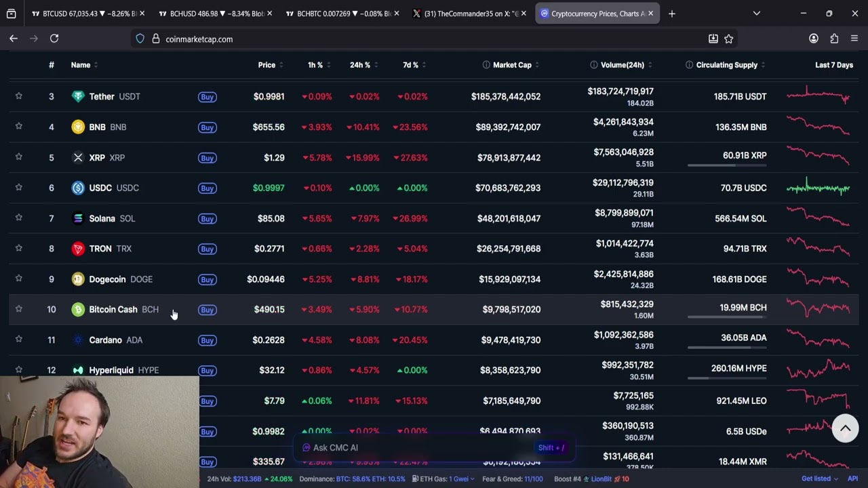This screenshot has width=868, height=488.
Task: Click the Cardano coin logo
Action: (78, 340)
